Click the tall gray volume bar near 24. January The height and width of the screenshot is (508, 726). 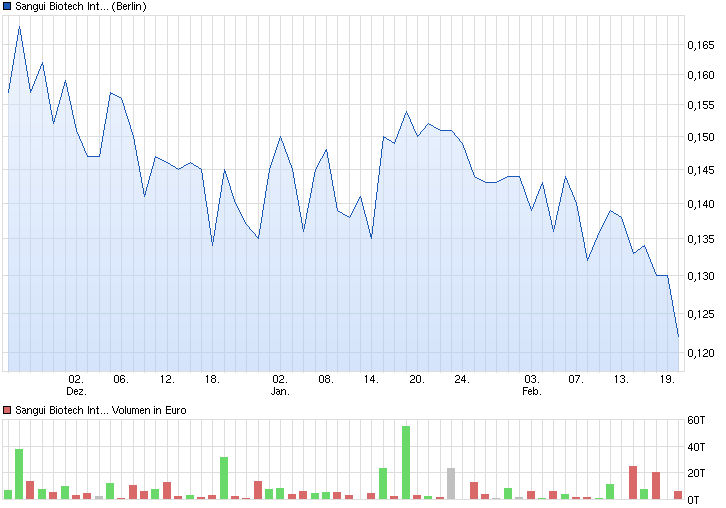(451, 483)
